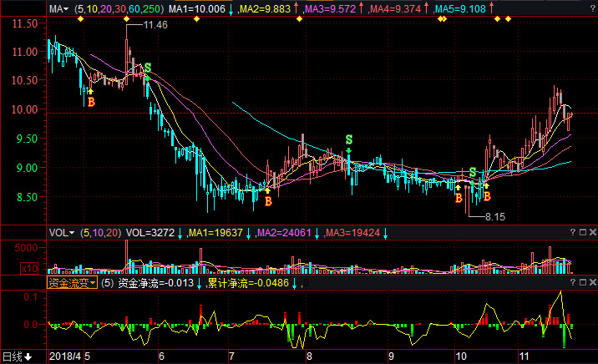Expand the 资金流变 indicator selector
The image size is (598, 364).
click(x=70, y=284)
